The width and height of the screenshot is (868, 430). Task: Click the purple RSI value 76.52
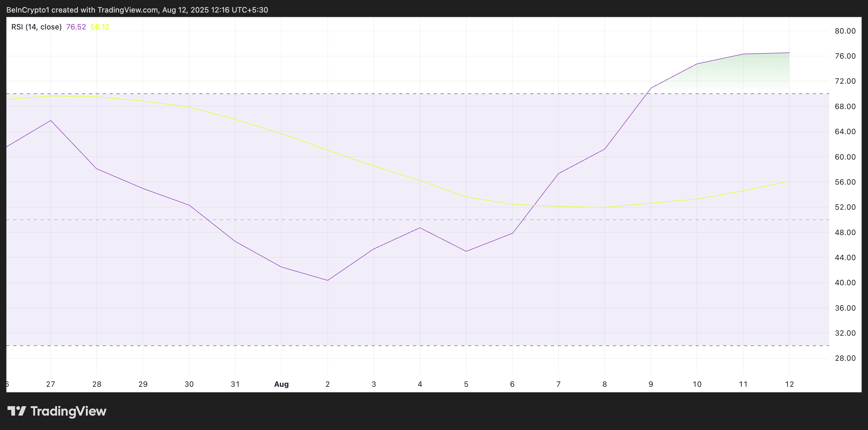click(76, 27)
